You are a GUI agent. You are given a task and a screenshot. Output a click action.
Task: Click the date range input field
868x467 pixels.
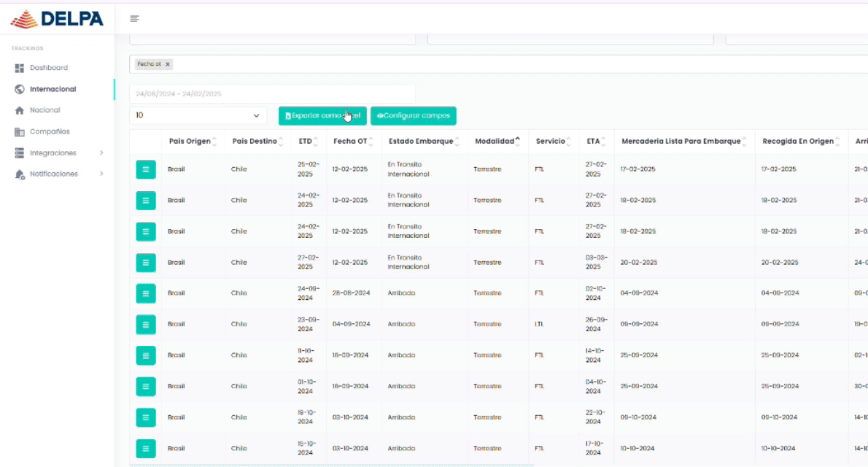click(272, 93)
